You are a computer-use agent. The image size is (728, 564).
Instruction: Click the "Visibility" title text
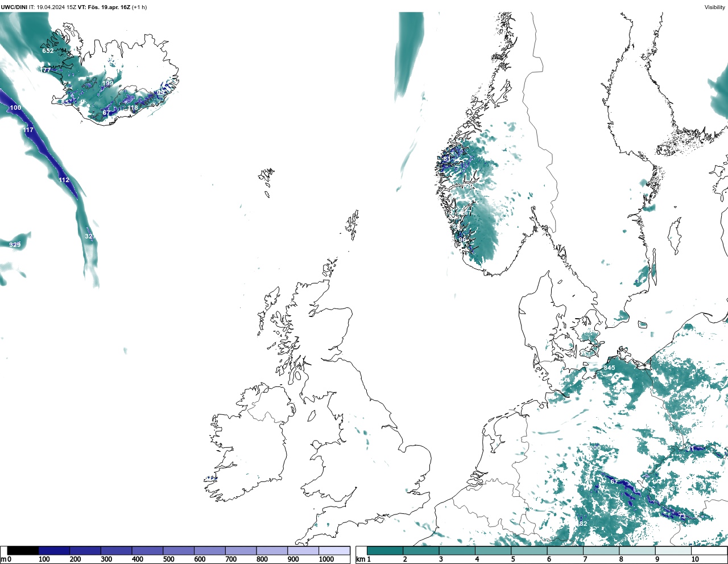pyautogui.click(x=715, y=7)
